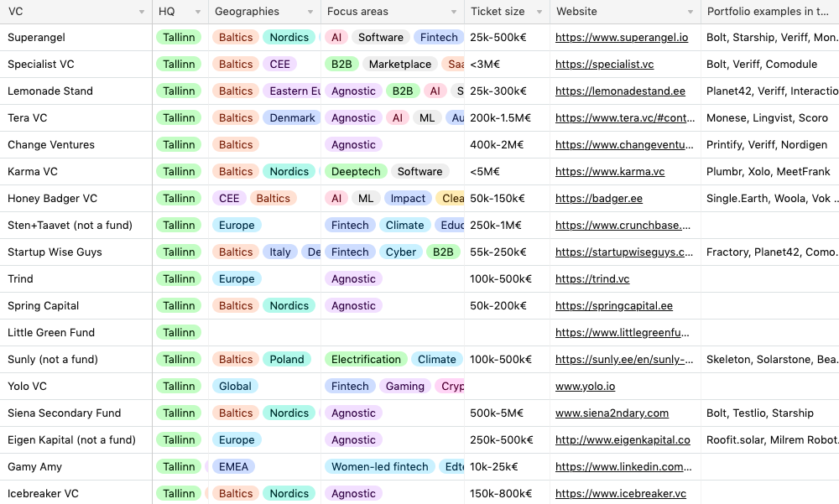Image resolution: width=839 pixels, height=504 pixels.
Task: Open the badger.ee website link
Action: tap(599, 198)
